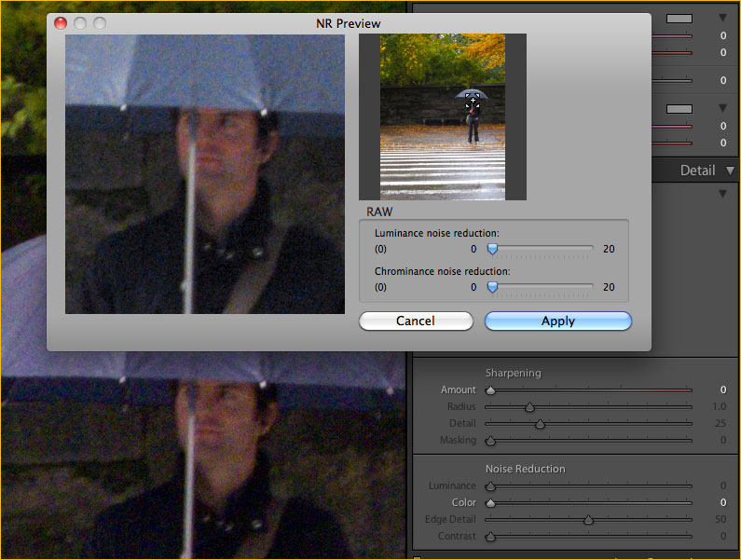The image size is (741, 560).
Task: Open the dropdown triangle beside top swatch
Action: [x=722, y=18]
